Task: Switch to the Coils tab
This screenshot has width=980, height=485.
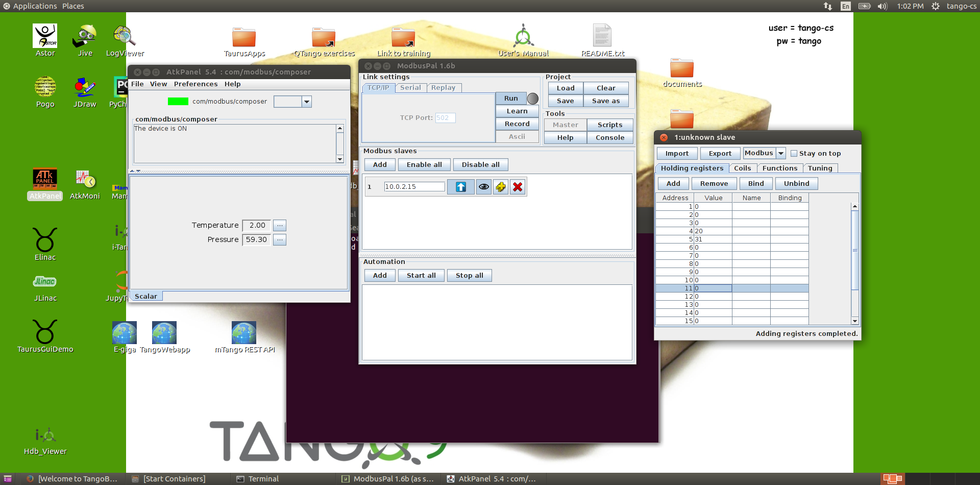Action: (742, 168)
